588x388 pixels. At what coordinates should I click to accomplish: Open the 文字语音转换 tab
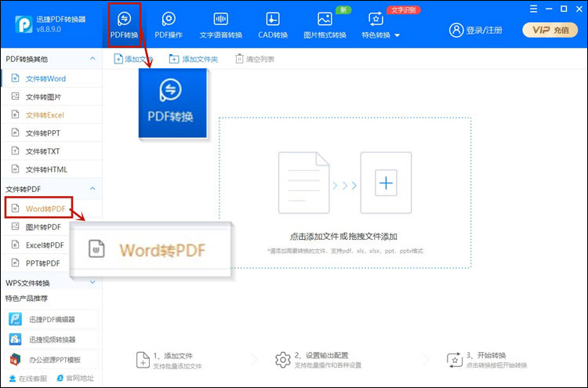point(221,25)
